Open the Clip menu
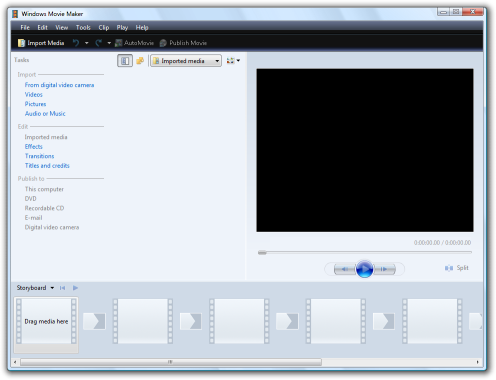496x380 pixels. tap(104, 27)
